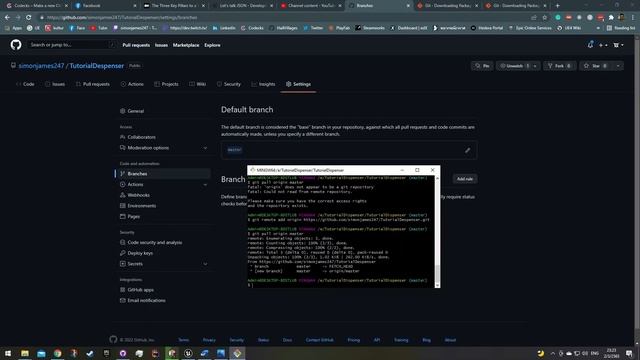Expand the Star lists dropdown arrow
The height and width of the screenshot is (360, 640).
pos(618,66)
